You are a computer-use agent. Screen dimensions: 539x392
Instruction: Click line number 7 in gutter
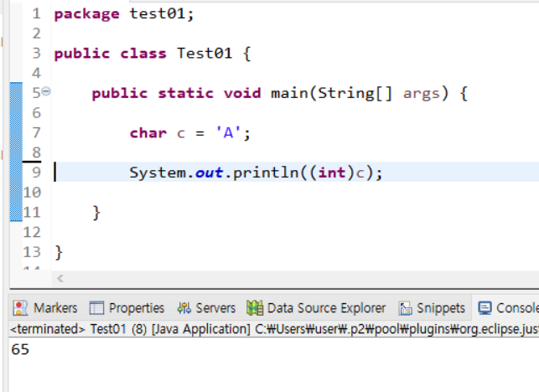pos(36,132)
